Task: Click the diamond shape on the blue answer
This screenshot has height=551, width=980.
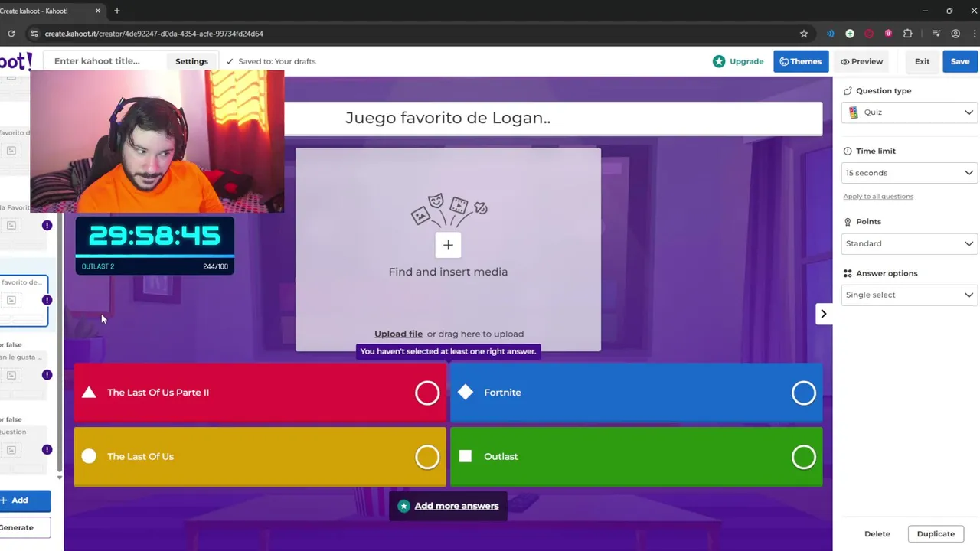Action: click(465, 393)
